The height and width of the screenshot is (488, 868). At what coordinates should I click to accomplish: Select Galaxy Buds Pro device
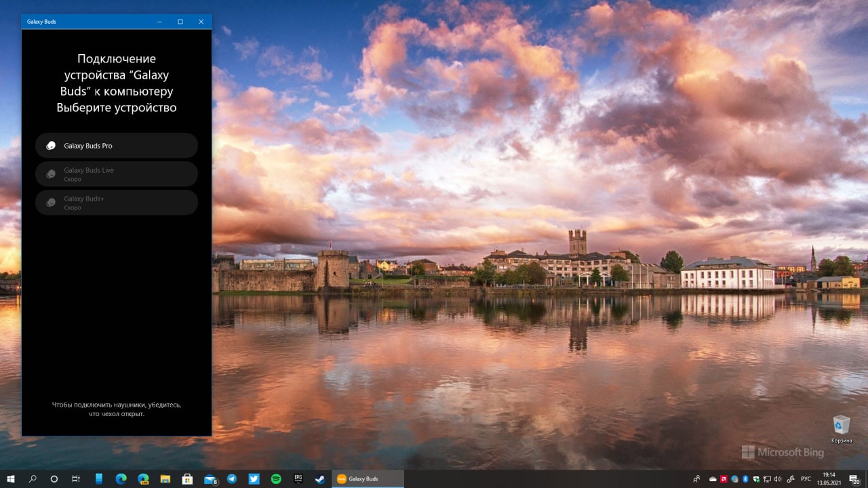tap(117, 146)
